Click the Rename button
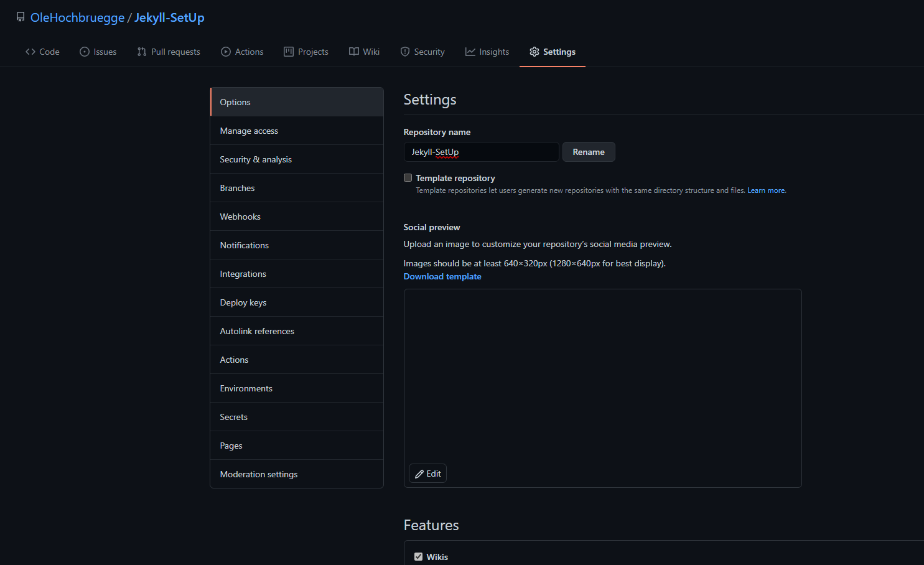 click(x=589, y=152)
